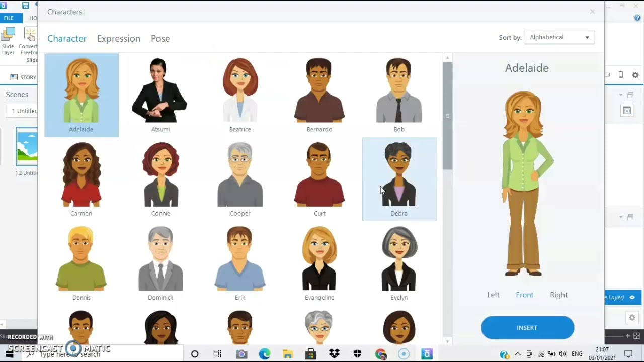Viewport: 644px width, 362px height.
Task: Select the 1.2 Untitled slide thumbnail
Action: 26,146
